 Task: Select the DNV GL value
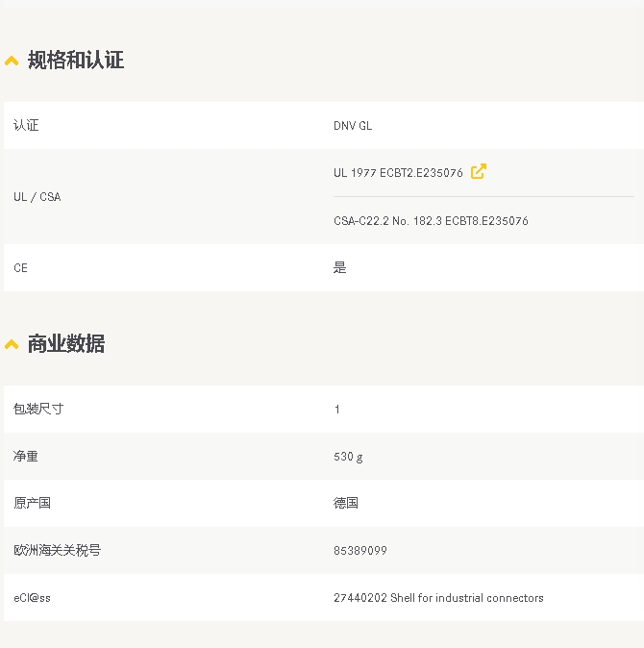point(353,126)
